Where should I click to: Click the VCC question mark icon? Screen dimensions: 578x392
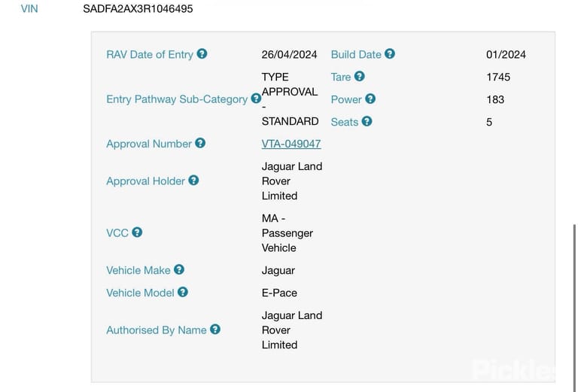(x=137, y=232)
